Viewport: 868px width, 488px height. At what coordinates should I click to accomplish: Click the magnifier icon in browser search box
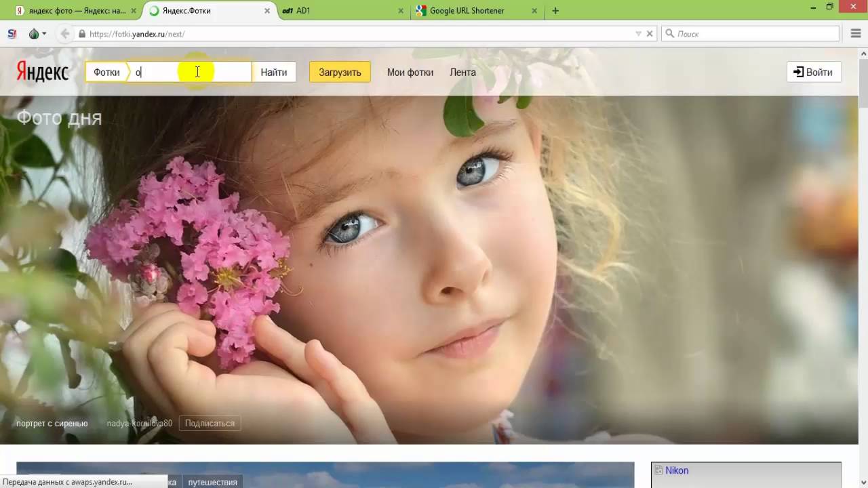pos(669,33)
